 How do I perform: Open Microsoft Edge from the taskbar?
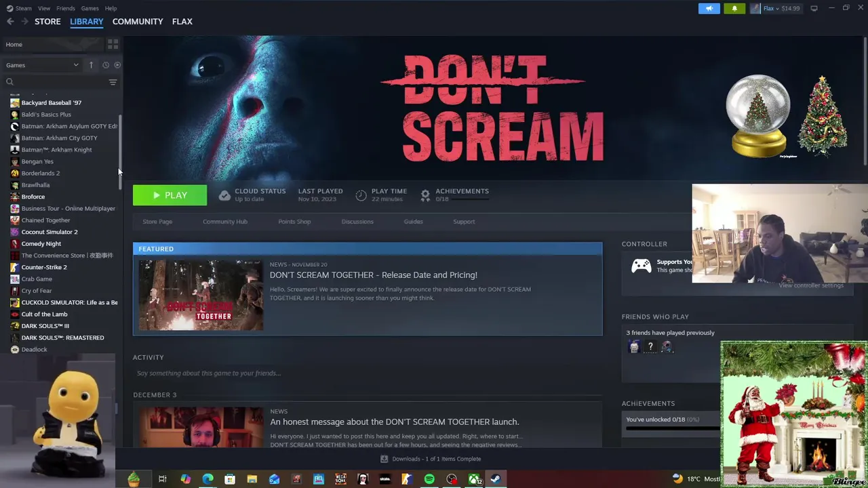click(208, 479)
